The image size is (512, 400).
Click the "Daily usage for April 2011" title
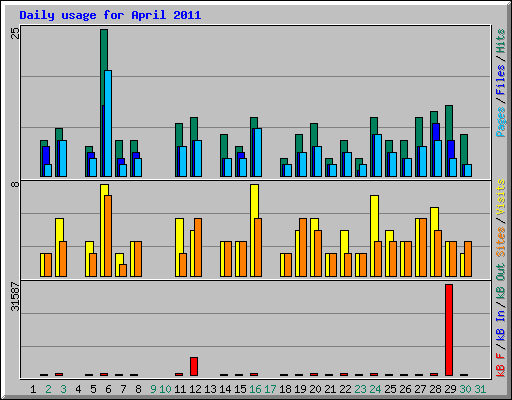click(110, 16)
